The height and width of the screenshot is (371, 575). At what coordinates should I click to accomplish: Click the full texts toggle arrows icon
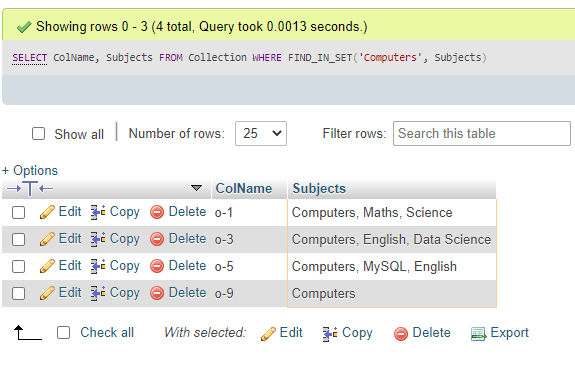click(30, 189)
